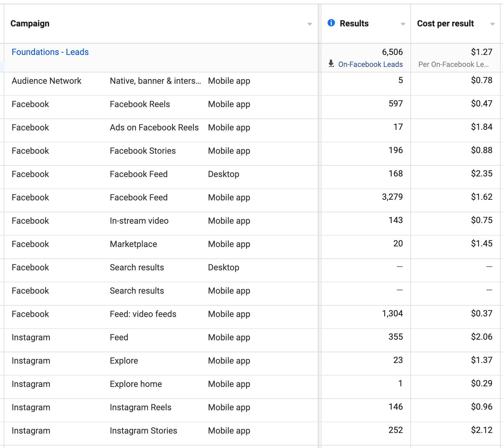Click the On-Facebook Leads link
503x448 pixels.
pos(370,64)
